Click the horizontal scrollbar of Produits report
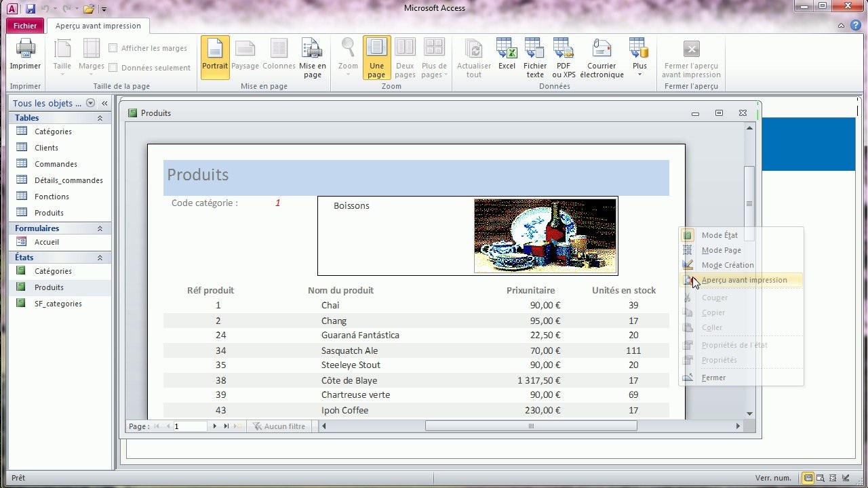 [x=531, y=426]
